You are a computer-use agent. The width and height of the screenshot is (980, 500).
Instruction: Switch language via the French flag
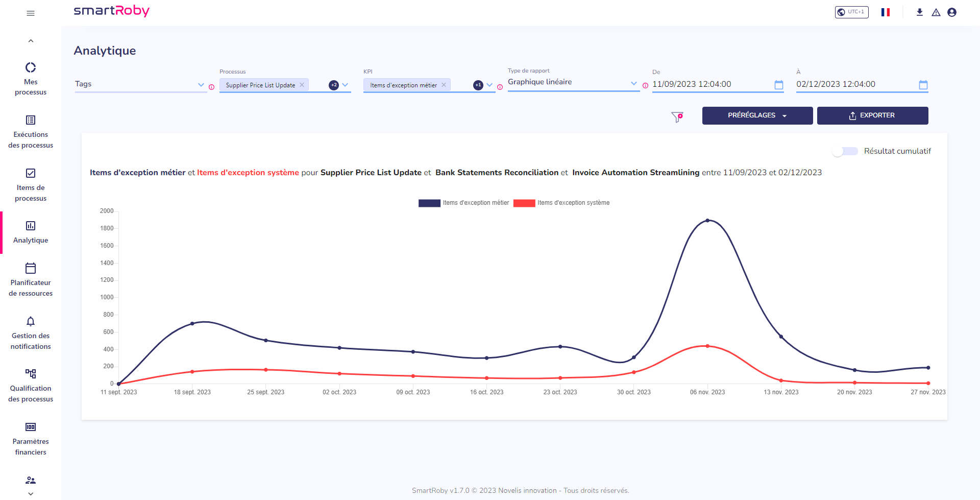pos(886,12)
